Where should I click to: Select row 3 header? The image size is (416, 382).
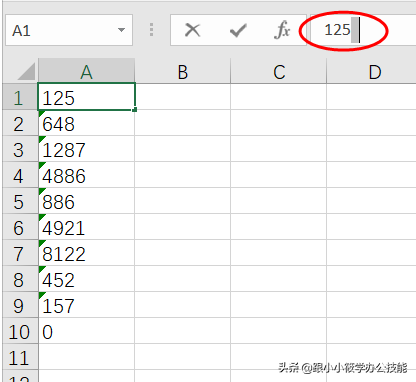pyautogui.click(x=20, y=149)
